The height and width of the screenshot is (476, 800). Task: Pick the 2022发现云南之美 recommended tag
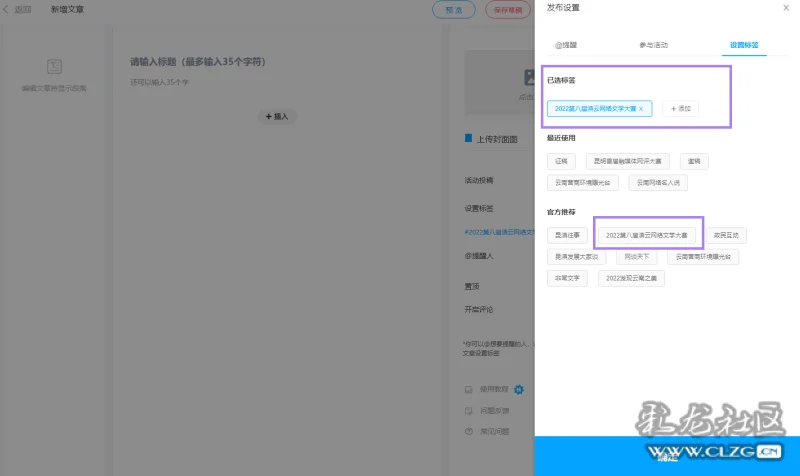tap(631, 278)
